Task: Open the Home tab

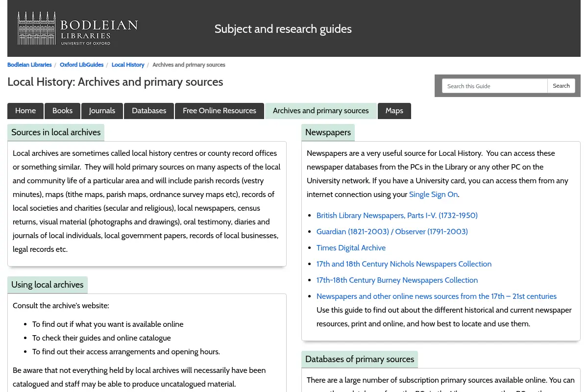Action: coord(25,111)
